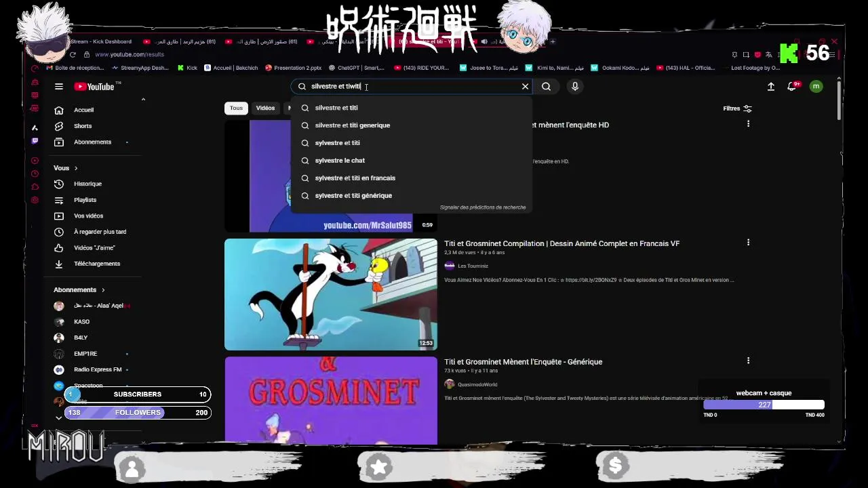This screenshot has height=488, width=868.
Task: Choose suggestion "sylvestre et titi générique"
Action: click(411, 196)
